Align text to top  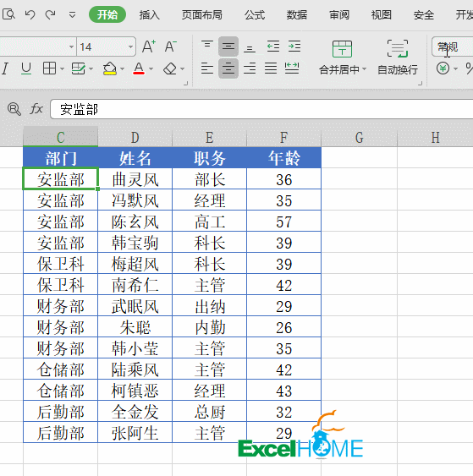pyautogui.click(x=207, y=46)
